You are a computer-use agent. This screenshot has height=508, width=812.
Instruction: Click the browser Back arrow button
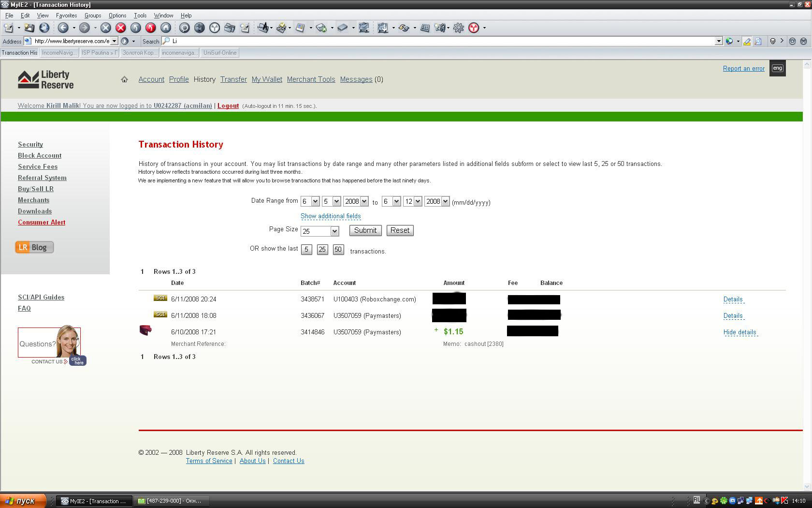(x=63, y=28)
